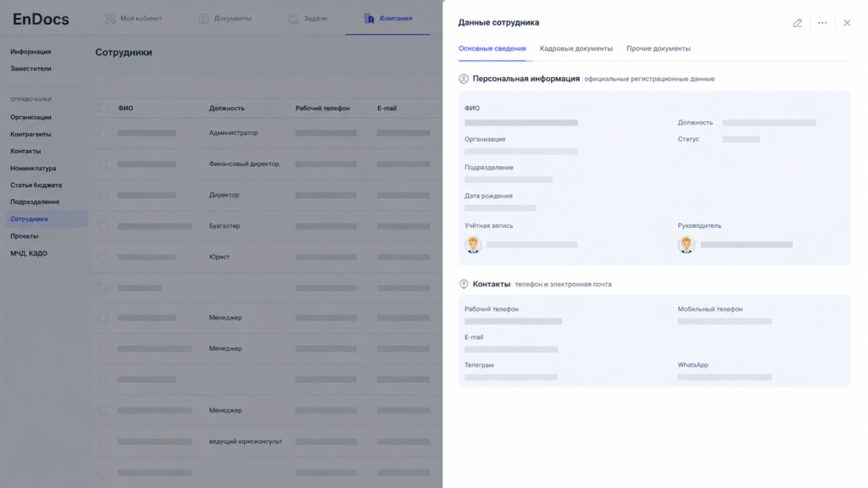868x488 pixels.
Task: Click the Задачи nav icon
Action: (293, 19)
